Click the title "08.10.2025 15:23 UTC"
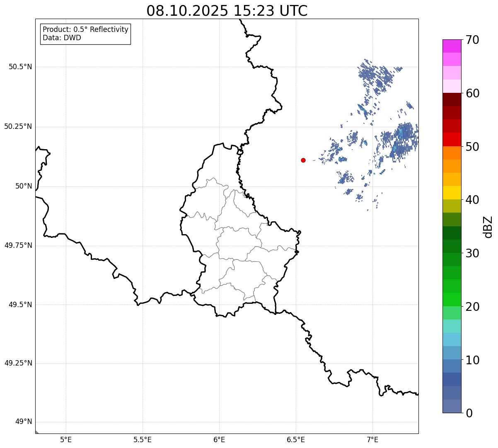The image size is (498, 448). point(227,11)
